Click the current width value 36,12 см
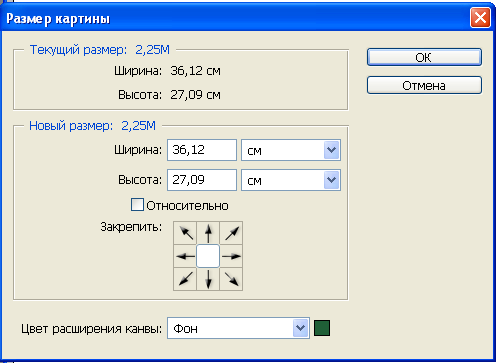Image resolution: width=498 pixels, height=363 pixels. [195, 71]
